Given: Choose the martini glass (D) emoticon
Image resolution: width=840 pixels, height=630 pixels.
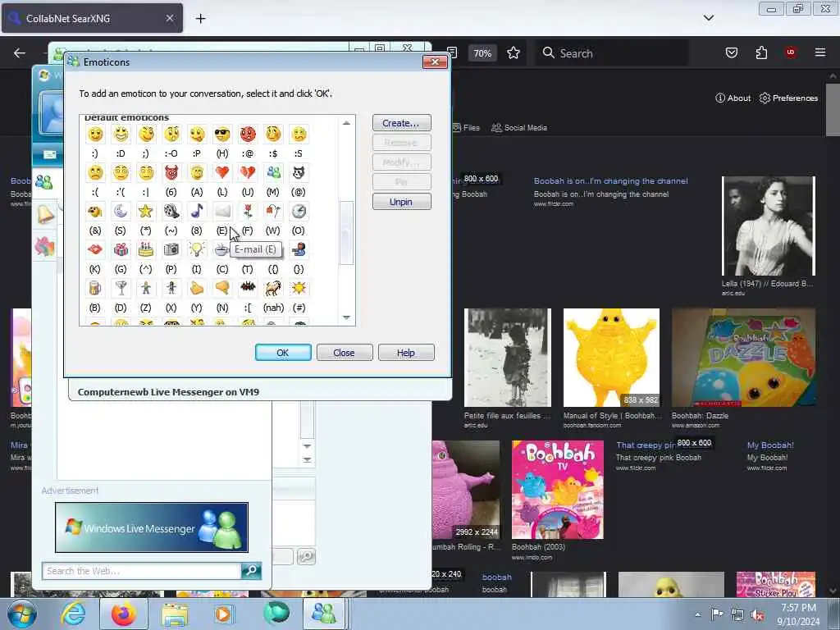Looking at the screenshot, I should [121, 288].
